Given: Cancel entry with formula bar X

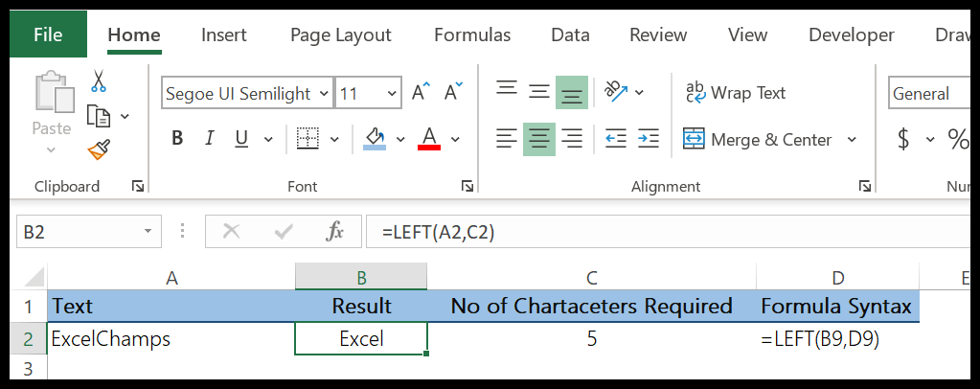Looking at the screenshot, I should click(x=231, y=232).
